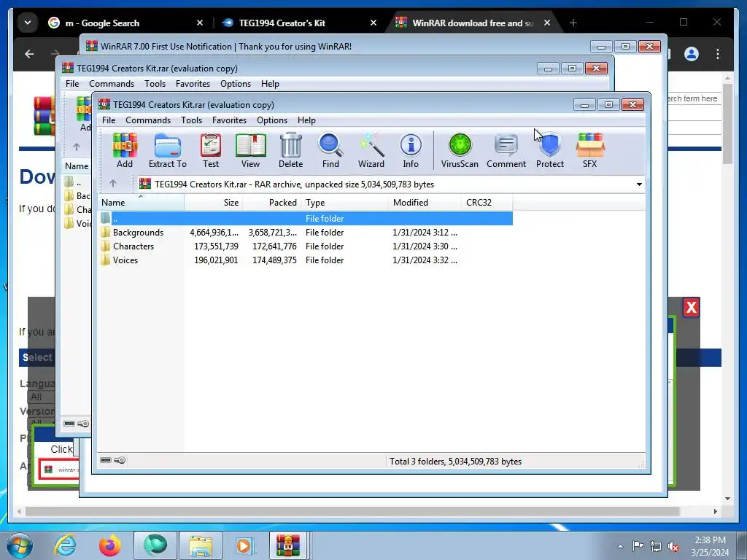Open the Find magnifier tool
The width and height of the screenshot is (747, 560).
pyautogui.click(x=330, y=150)
